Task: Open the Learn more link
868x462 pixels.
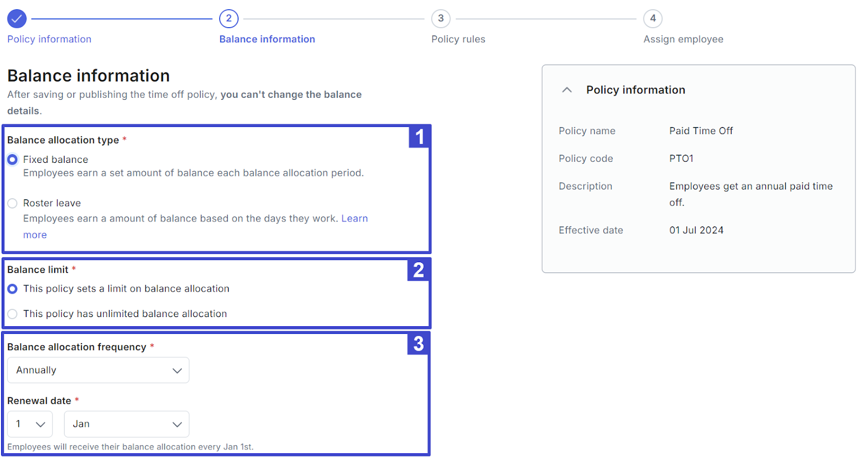Action: pos(354,219)
